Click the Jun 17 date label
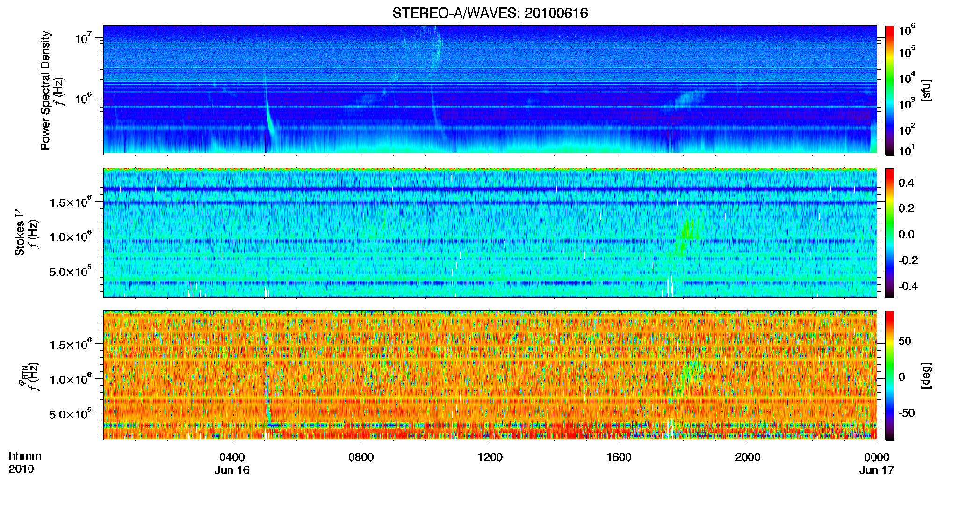 click(877, 470)
